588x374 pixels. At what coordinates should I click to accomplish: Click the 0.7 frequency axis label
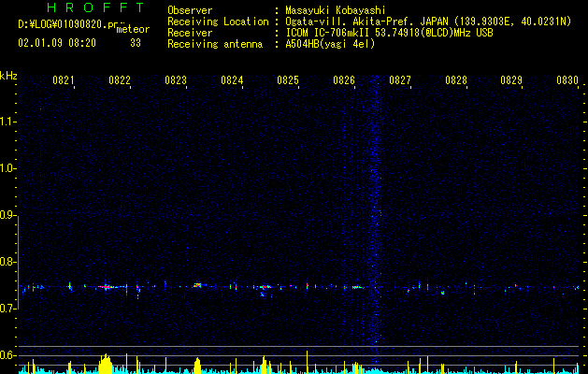[6, 309]
